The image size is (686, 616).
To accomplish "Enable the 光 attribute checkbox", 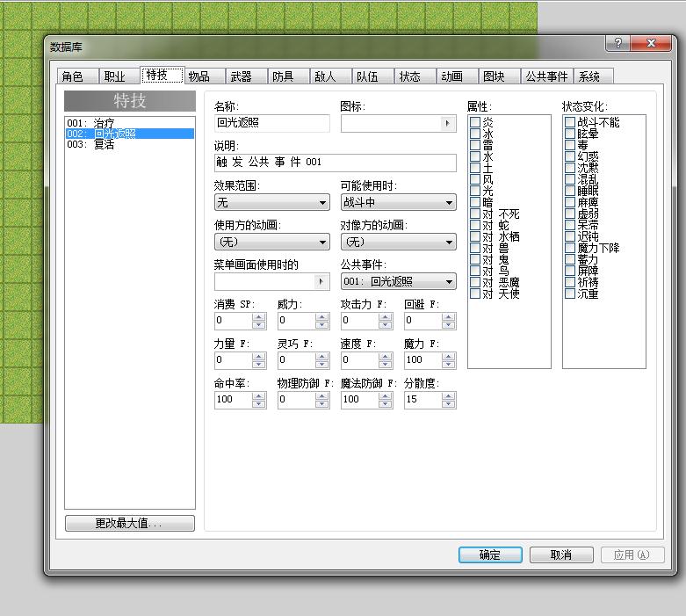I will pos(475,191).
